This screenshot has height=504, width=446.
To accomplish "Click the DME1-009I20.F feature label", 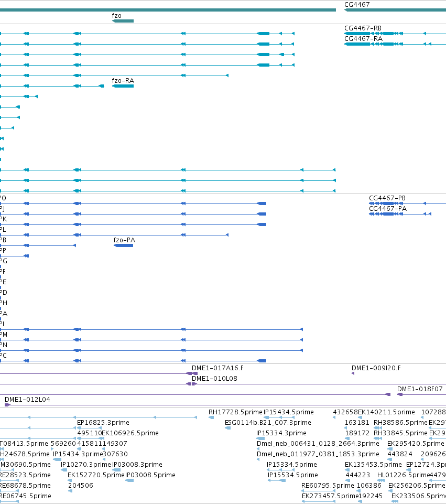I will [x=376, y=368].
